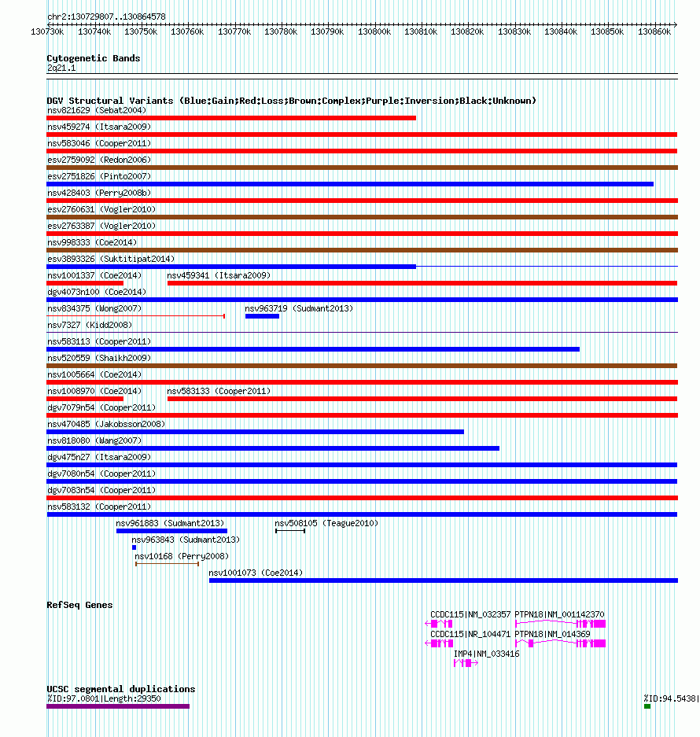
Task: Select the Cytogenetic Bands track title
Action: [x=94, y=58]
